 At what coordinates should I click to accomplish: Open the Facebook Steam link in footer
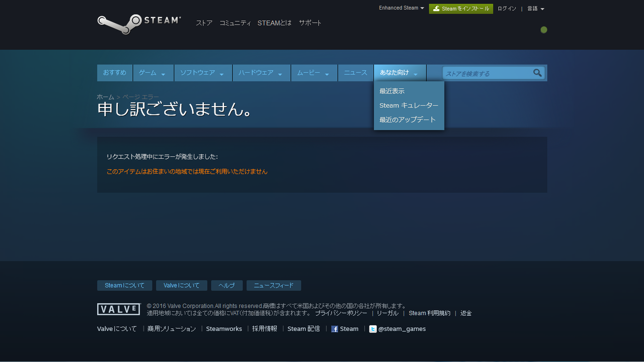click(x=345, y=329)
